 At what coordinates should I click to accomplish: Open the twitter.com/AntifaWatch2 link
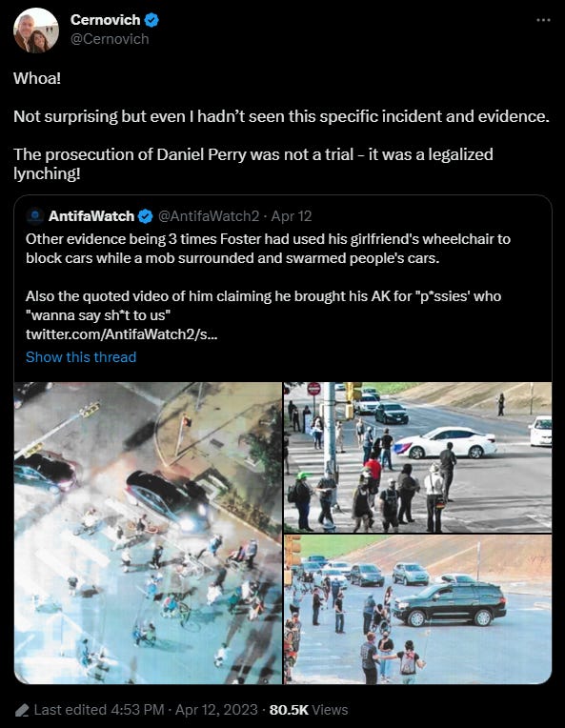tap(121, 334)
